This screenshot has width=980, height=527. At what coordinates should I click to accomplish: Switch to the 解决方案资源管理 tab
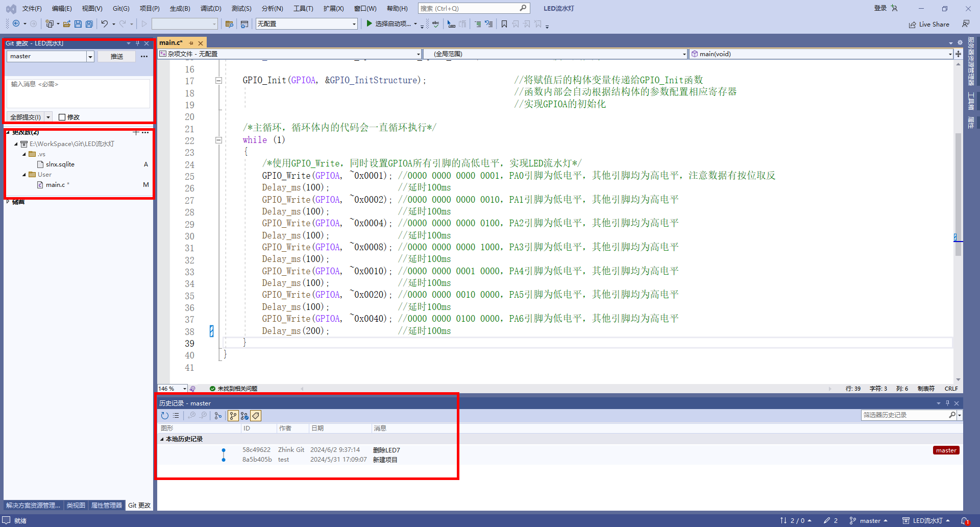33,505
